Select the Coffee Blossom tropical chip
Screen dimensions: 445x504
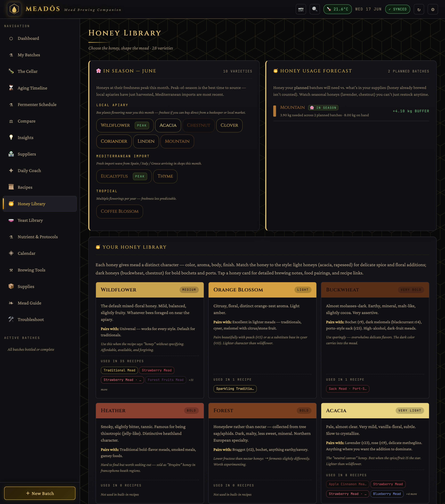coord(120,211)
